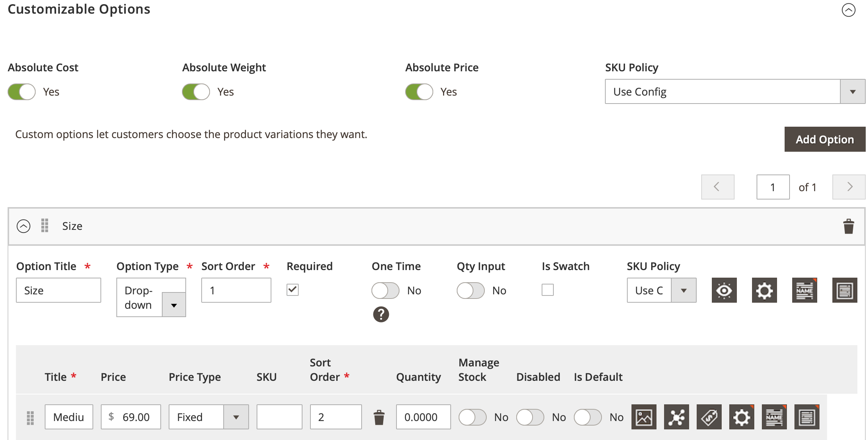Toggle the Qty Input switch
868x440 pixels.
coord(471,291)
